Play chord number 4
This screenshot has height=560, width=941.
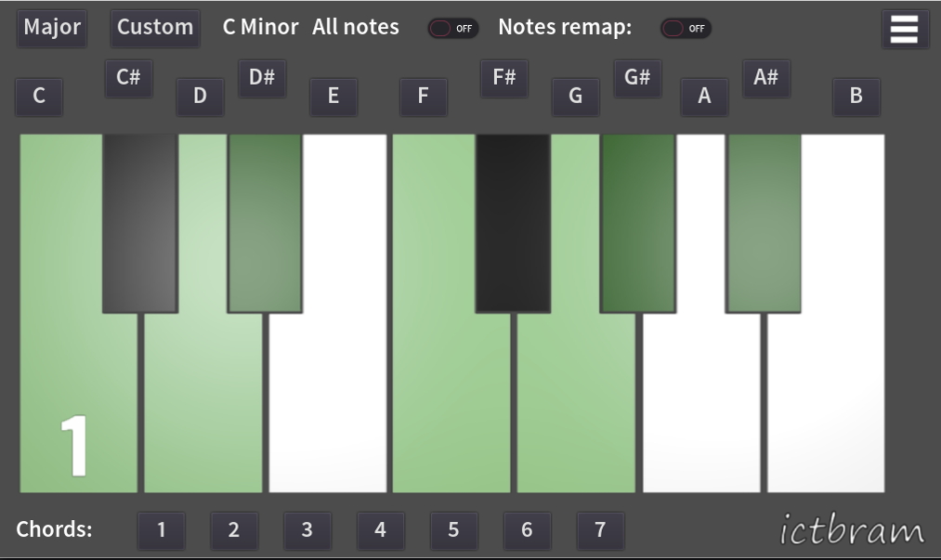[x=380, y=530]
